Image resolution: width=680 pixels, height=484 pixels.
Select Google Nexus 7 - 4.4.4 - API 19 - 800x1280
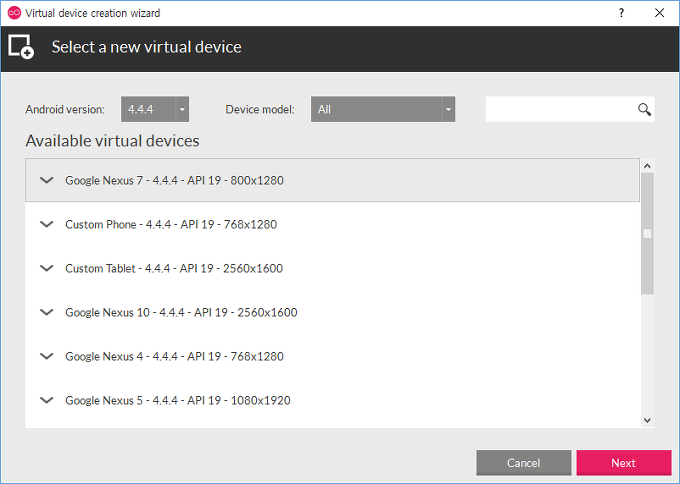[x=332, y=180]
